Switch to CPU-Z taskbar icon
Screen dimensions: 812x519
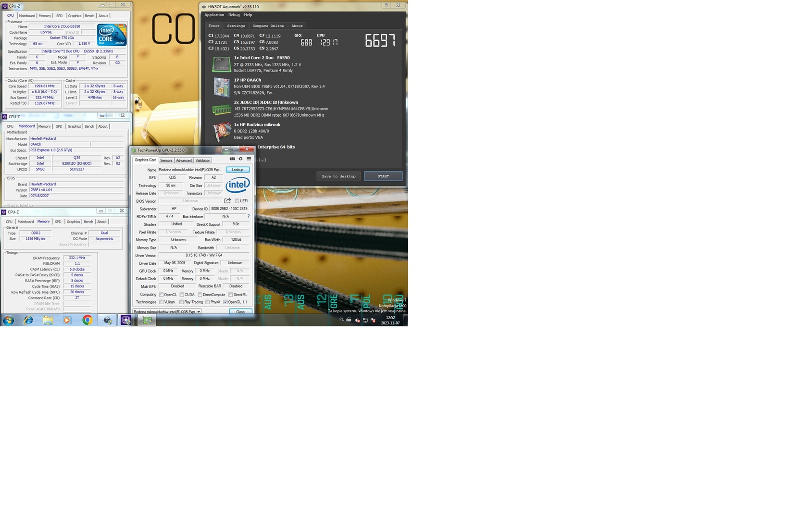coord(126,320)
